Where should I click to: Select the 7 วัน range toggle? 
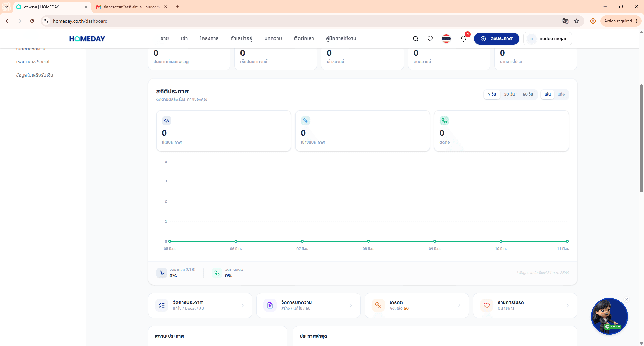[x=492, y=94]
